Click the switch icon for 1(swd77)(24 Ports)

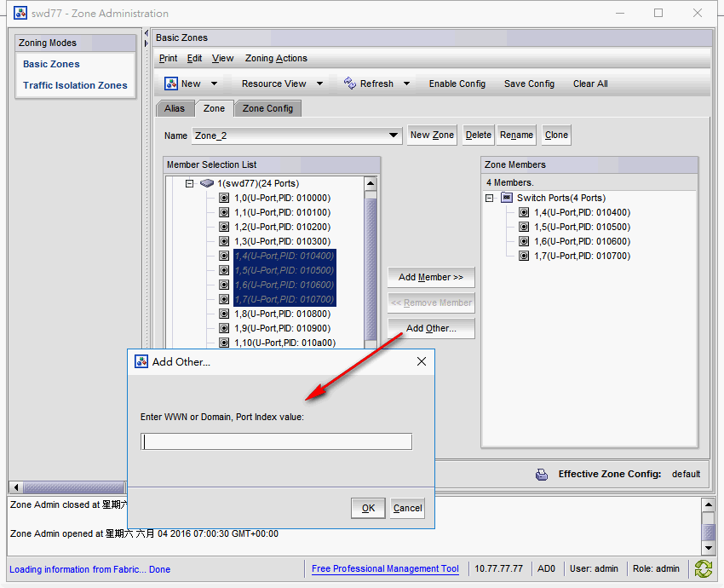(x=207, y=183)
